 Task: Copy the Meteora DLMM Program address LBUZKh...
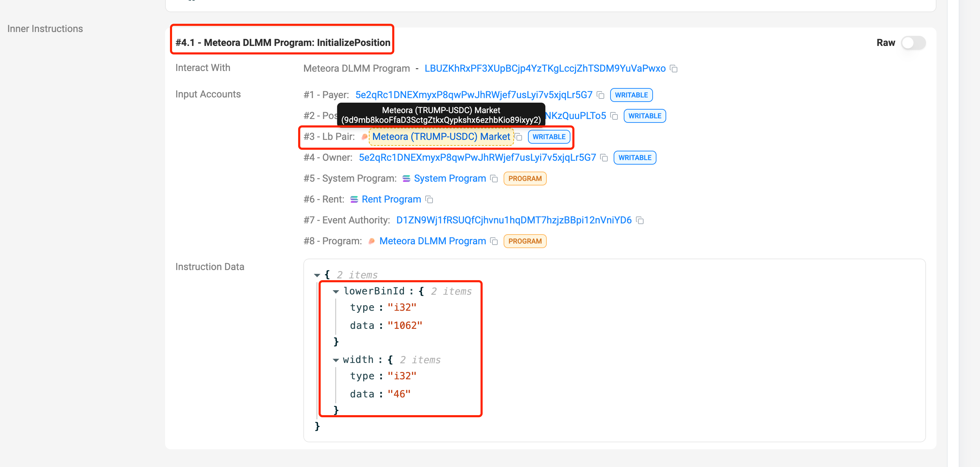point(674,69)
